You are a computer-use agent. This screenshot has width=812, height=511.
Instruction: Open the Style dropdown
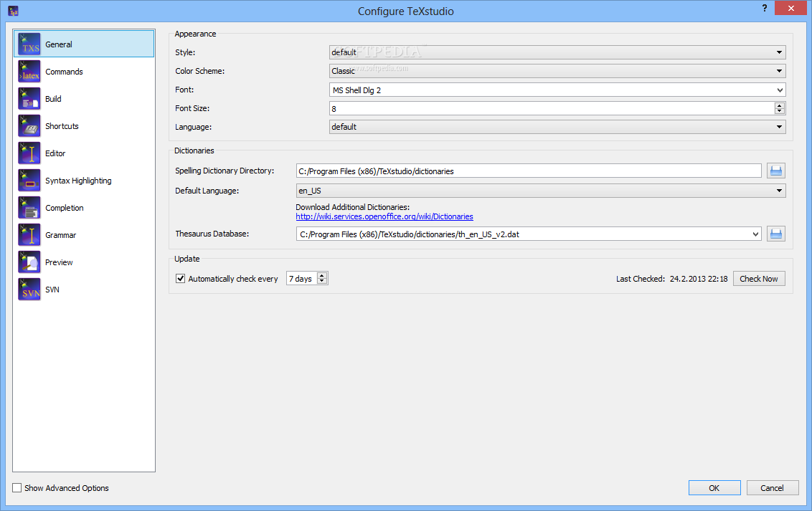(557, 52)
